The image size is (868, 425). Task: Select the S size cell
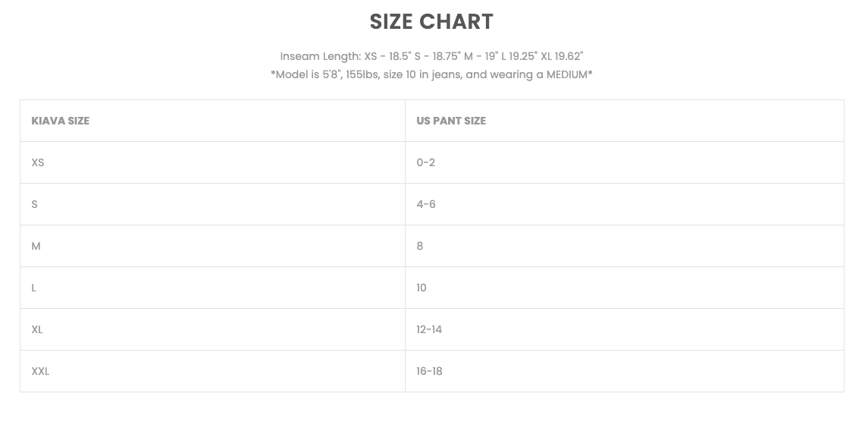[x=34, y=204]
